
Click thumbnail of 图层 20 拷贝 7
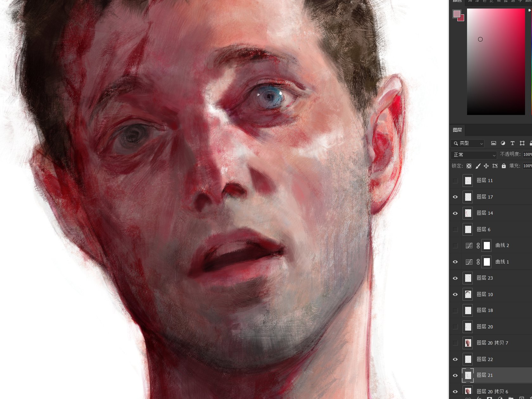[468, 343]
